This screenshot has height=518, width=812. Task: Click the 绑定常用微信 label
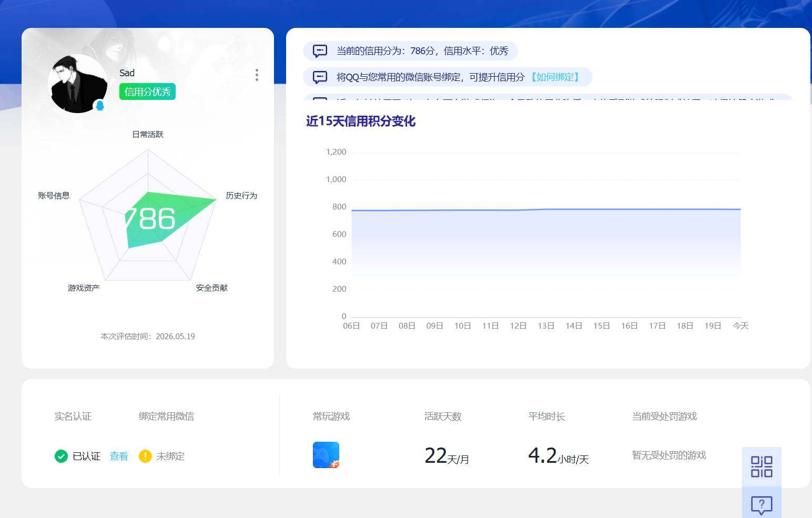166,417
